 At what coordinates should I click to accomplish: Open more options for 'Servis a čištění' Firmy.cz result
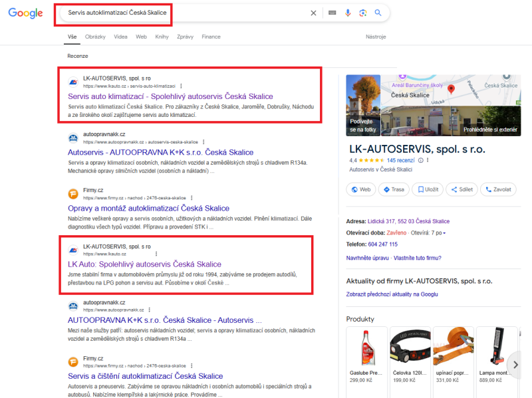192,366
